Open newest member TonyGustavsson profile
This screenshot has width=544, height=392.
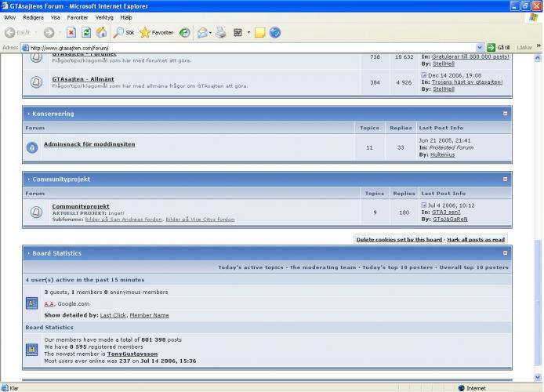(131, 354)
